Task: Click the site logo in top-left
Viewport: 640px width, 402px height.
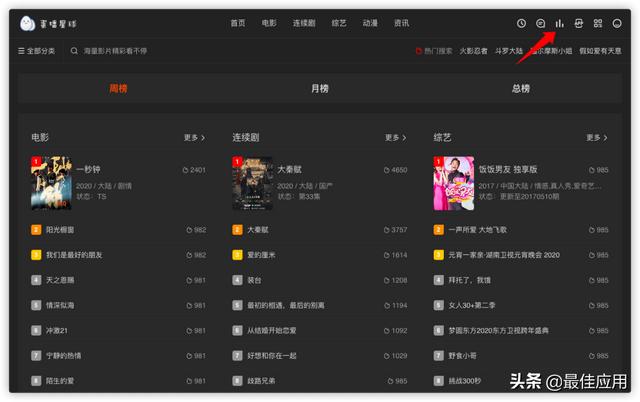Action: (48, 24)
